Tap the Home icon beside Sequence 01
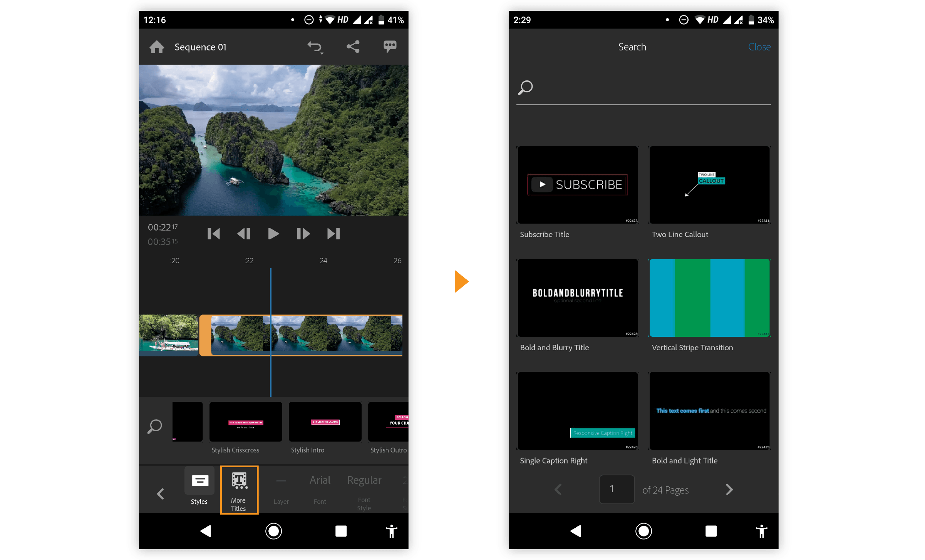The width and height of the screenshot is (925, 560). click(x=157, y=47)
